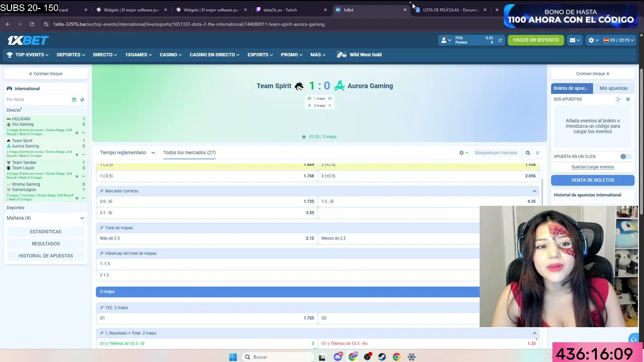Expand the Team Yandex vs Team Liquid match
This screenshot has height=362, width=644.
point(83,176)
